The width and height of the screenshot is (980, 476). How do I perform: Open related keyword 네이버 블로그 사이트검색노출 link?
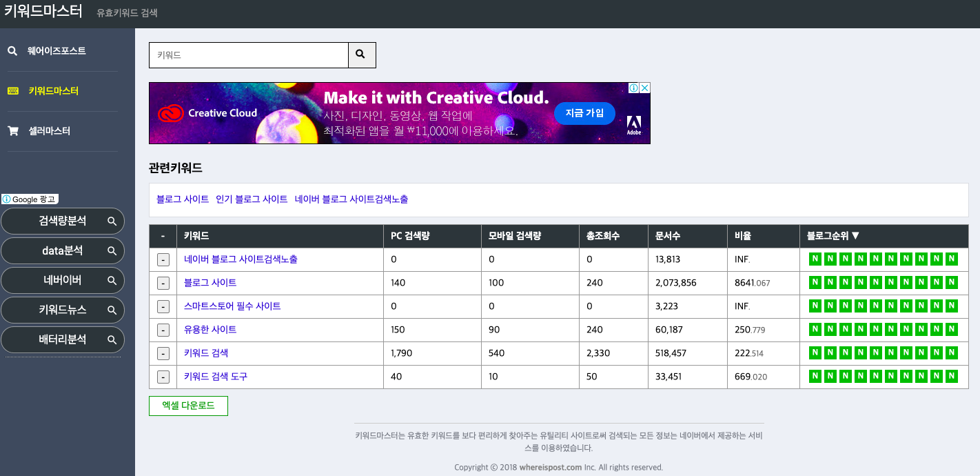[x=351, y=199]
